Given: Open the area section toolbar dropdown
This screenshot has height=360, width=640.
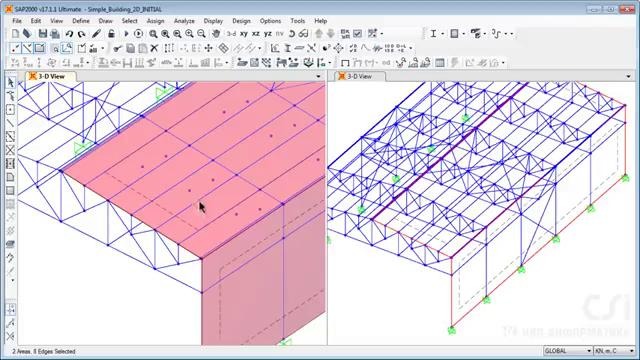Looking at the screenshot, I should coord(464,34).
